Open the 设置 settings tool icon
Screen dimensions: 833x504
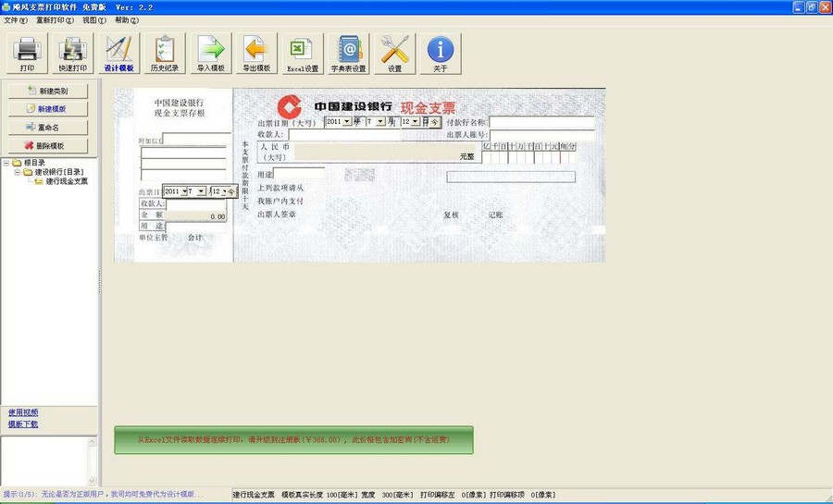coord(394,53)
